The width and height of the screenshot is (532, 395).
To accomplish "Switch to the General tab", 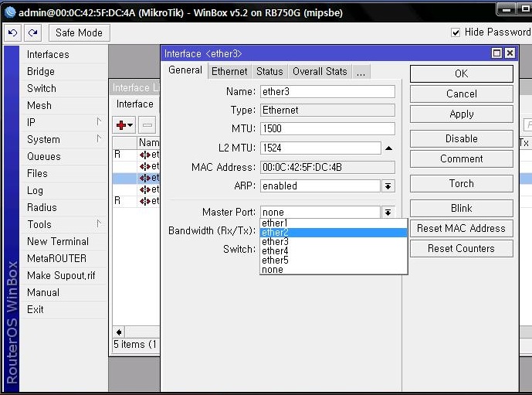I will pyautogui.click(x=185, y=70).
